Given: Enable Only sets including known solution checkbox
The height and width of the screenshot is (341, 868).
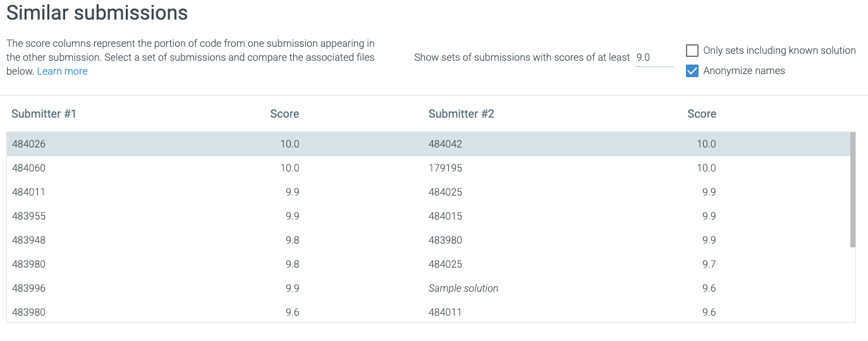Looking at the screenshot, I should 692,51.
